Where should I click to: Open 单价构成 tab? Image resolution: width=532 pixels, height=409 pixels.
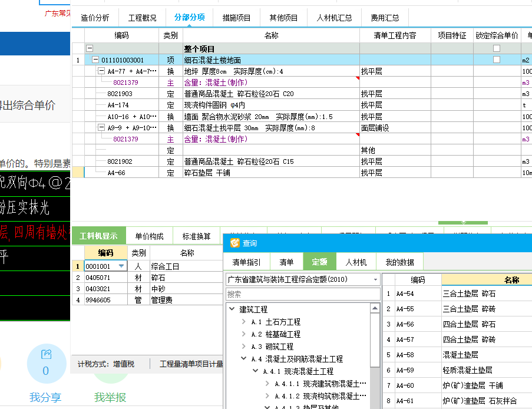[x=149, y=236]
